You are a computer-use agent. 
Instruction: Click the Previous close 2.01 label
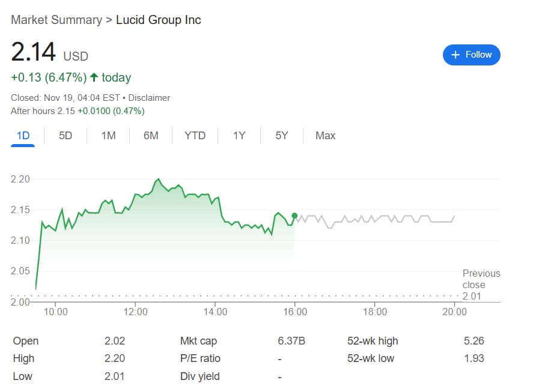click(481, 285)
